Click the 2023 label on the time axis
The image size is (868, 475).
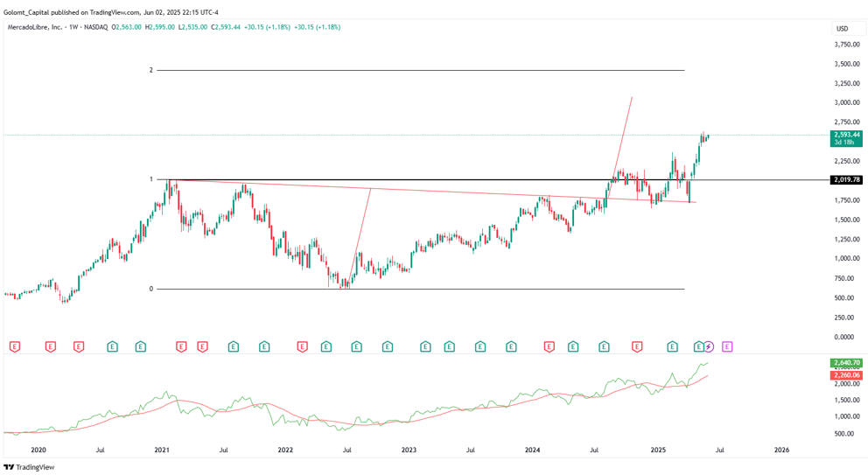click(409, 451)
